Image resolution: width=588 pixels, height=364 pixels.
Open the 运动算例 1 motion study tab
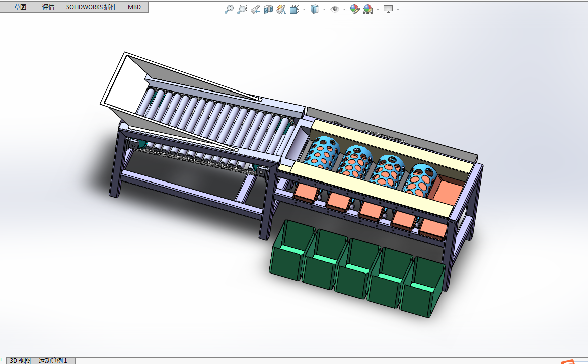[53, 360]
